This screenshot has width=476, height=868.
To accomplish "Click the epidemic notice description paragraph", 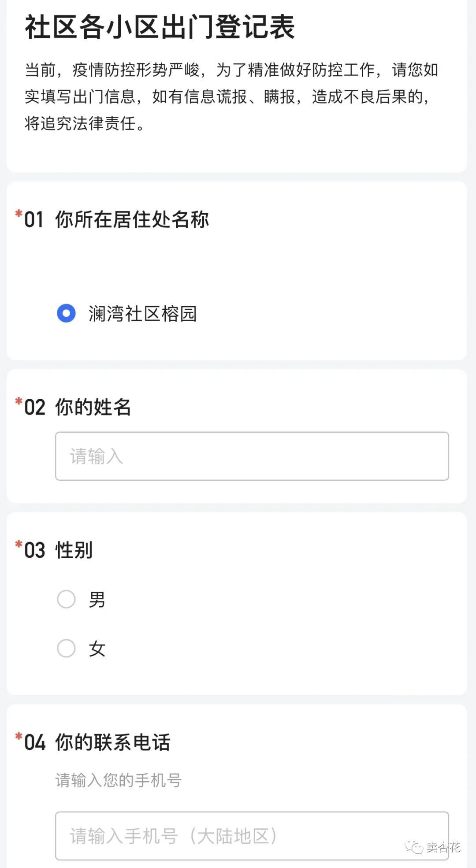I will click(231, 96).
